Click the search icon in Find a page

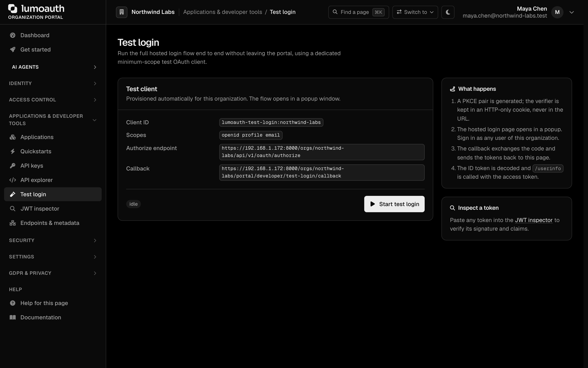pyautogui.click(x=335, y=12)
